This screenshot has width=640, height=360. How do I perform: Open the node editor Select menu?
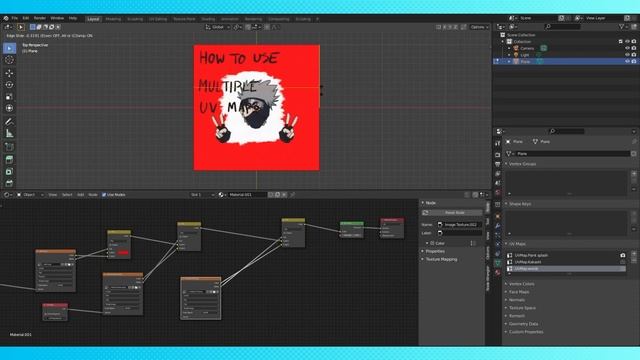pyautogui.click(x=67, y=195)
